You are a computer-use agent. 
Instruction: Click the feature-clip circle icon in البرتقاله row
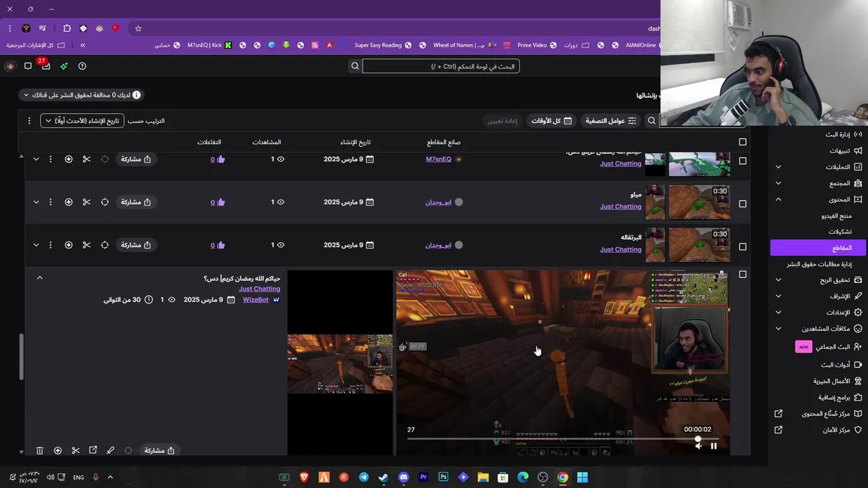[x=104, y=245]
